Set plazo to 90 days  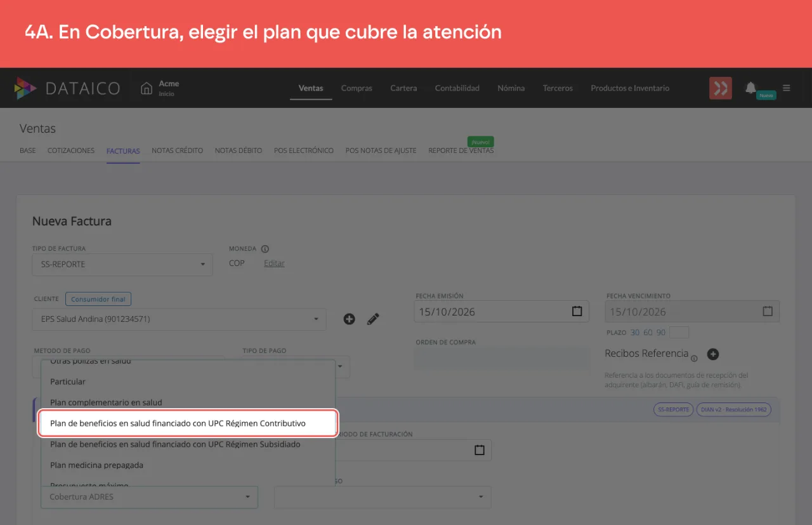pyautogui.click(x=661, y=333)
